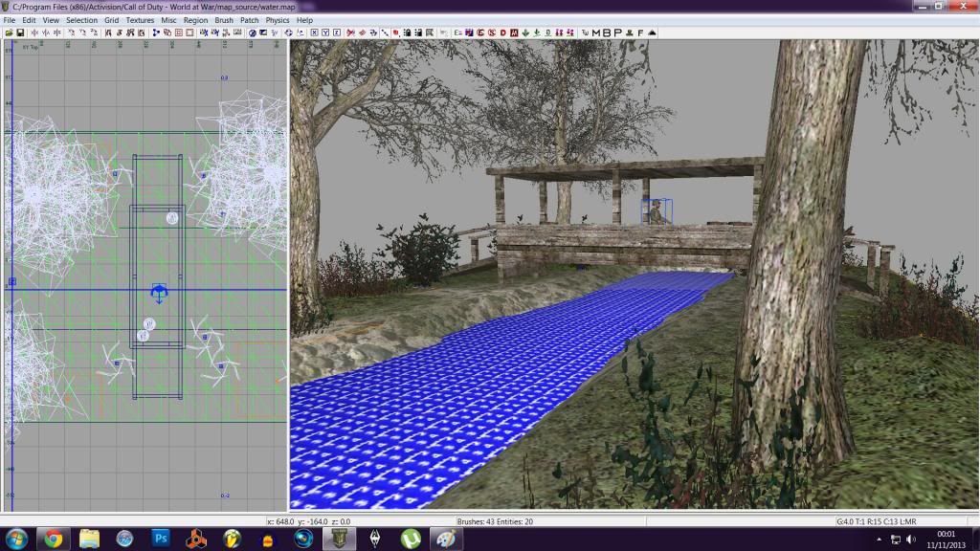Show hidden system tray icons
Viewport: 980px width, 551px height.
(879, 540)
